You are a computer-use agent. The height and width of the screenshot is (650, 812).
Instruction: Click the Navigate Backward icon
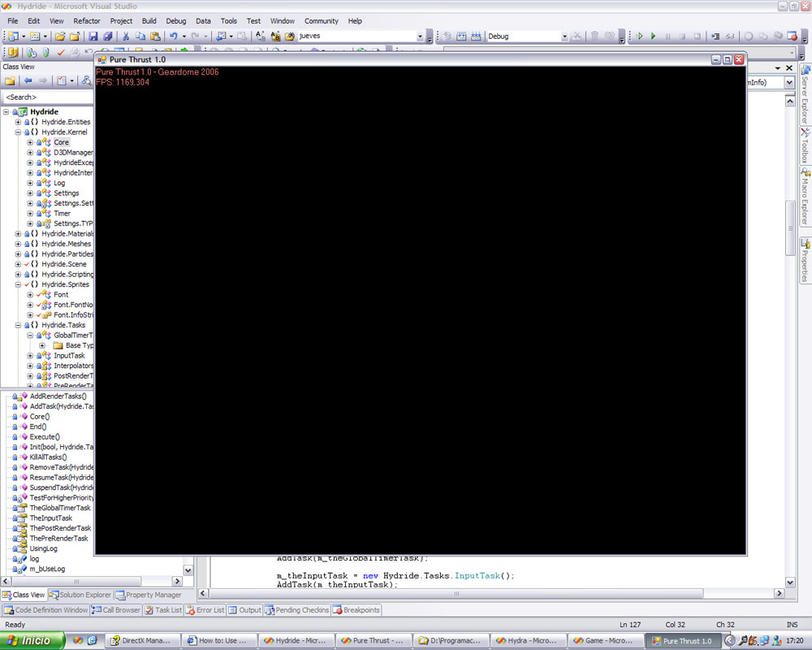click(x=221, y=36)
